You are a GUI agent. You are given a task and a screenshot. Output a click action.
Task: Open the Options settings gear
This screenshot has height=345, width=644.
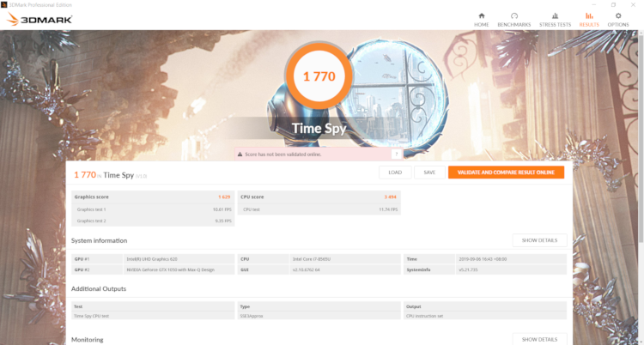coord(618,20)
